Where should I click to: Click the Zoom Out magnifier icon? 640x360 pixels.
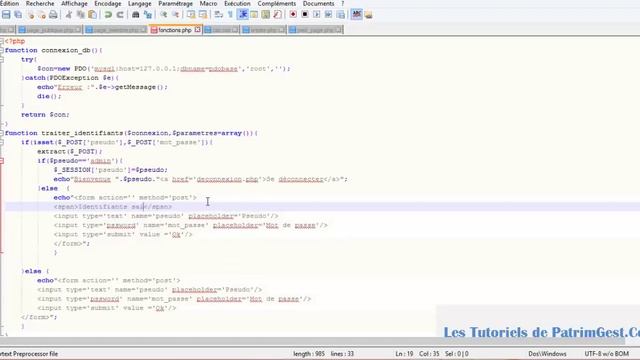[x=175, y=15]
